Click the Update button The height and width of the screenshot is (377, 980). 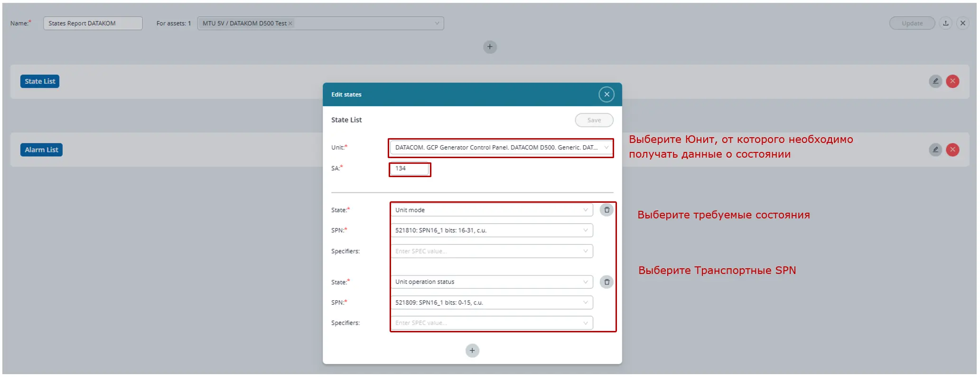coord(911,23)
